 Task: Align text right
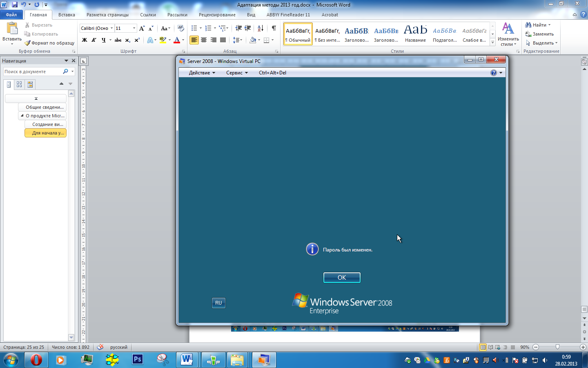click(x=213, y=40)
